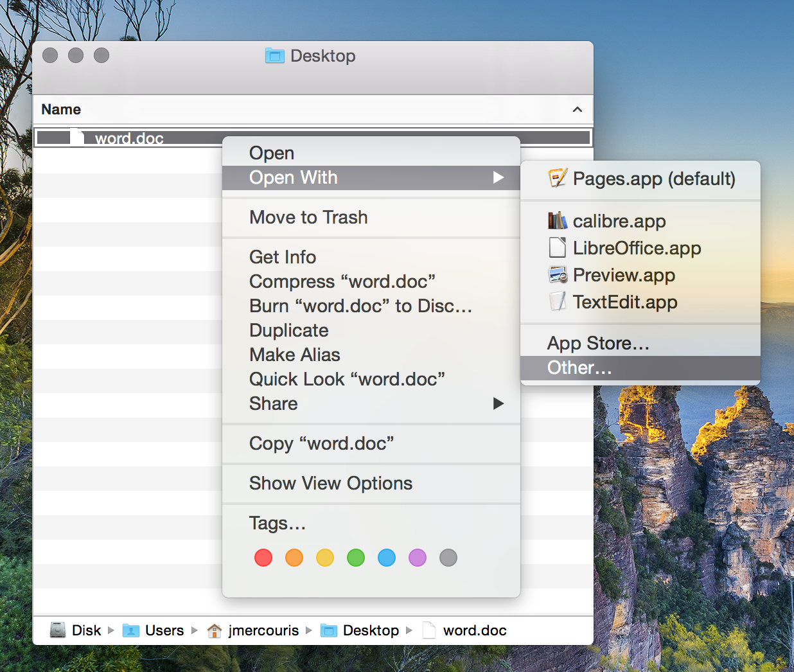Apply the blue tag color
This screenshot has width=794, height=672.
387,558
